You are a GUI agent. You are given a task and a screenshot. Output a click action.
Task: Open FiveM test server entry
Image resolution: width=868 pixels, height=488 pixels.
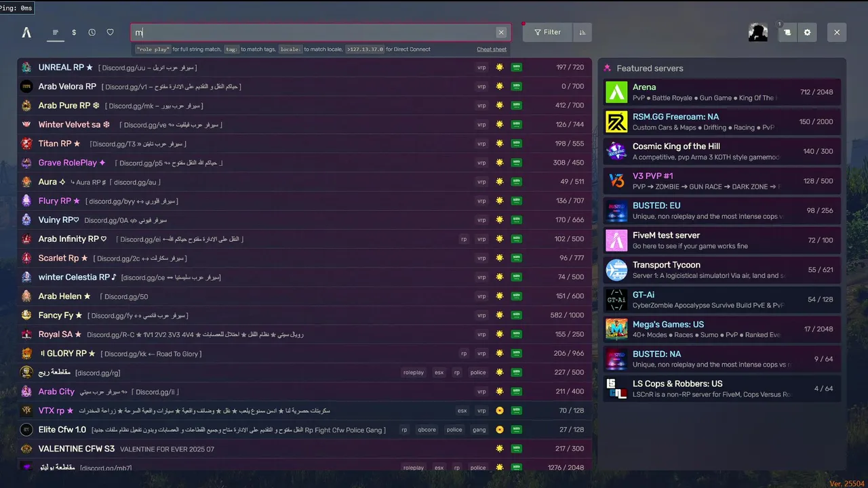click(722, 241)
